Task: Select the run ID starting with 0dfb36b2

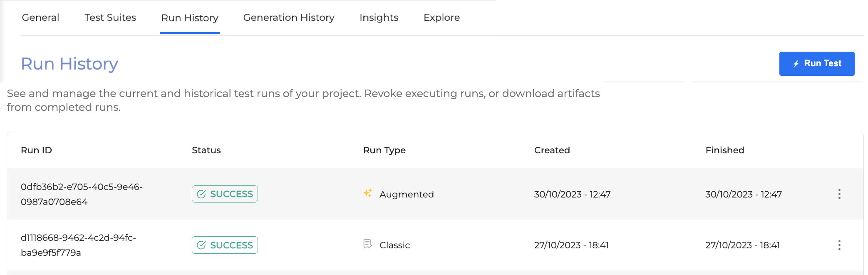Action: pyautogui.click(x=82, y=194)
